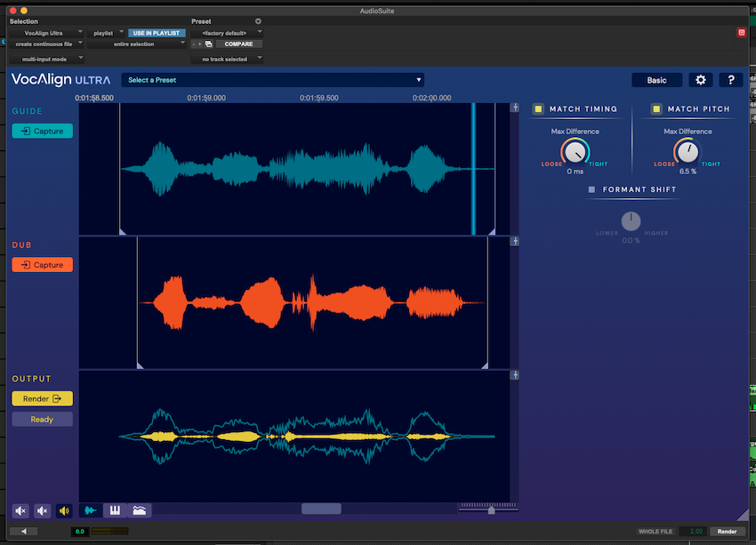Select the piano keyboard view icon
The image size is (756, 545).
coord(115,510)
